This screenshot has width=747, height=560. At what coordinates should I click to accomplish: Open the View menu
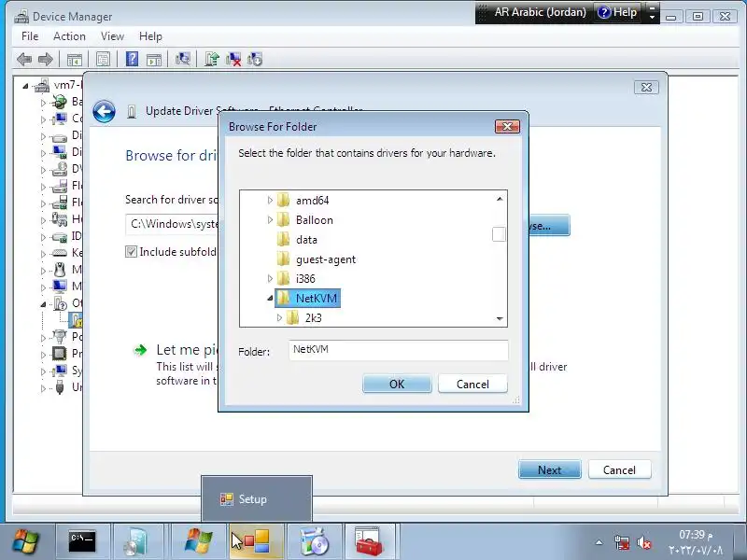(112, 36)
